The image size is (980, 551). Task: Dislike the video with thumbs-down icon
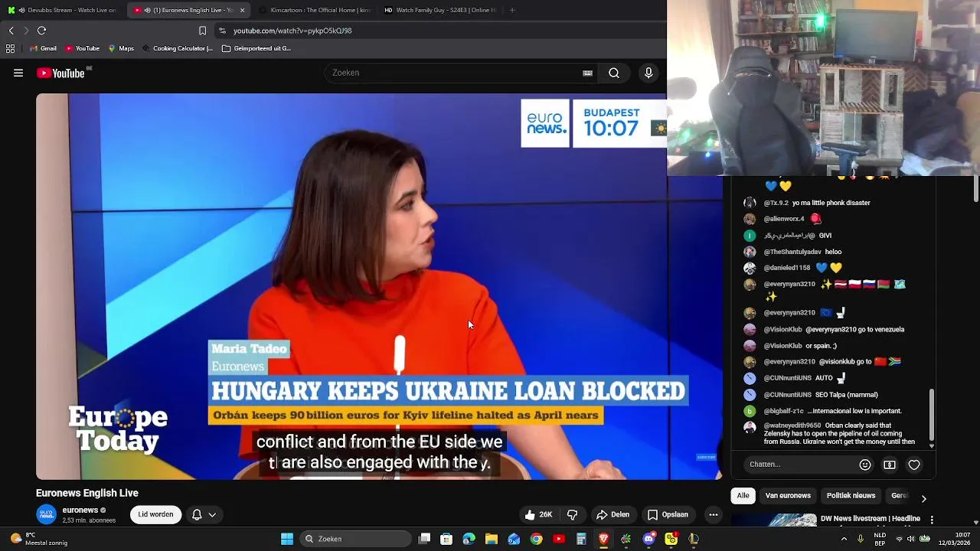(572, 514)
